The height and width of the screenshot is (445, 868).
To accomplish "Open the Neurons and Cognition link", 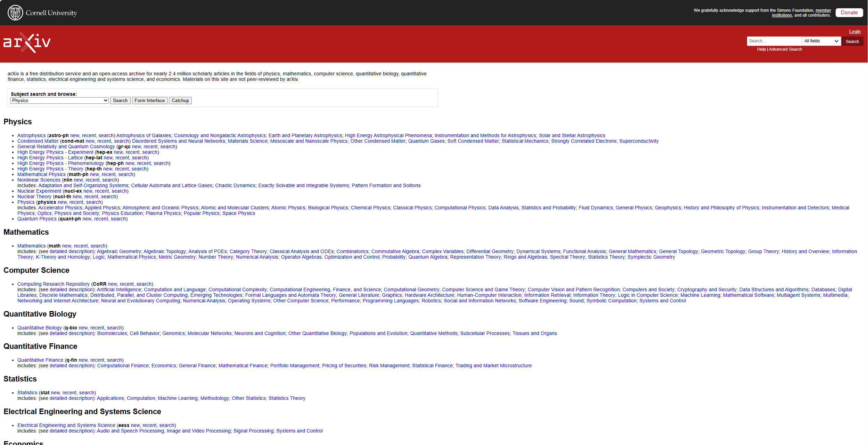I will click(x=260, y=334).
